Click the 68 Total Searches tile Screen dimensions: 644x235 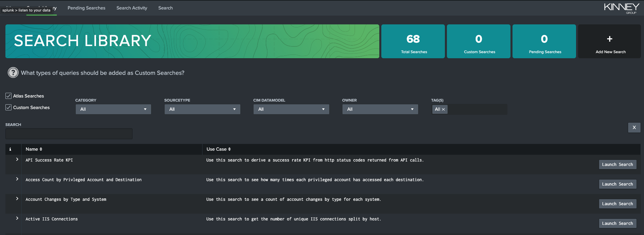413,41
